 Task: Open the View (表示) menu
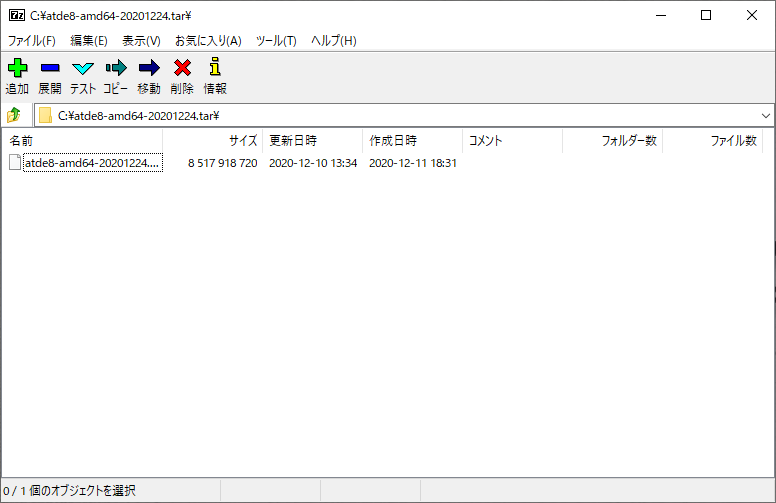[x=141, y=41]
